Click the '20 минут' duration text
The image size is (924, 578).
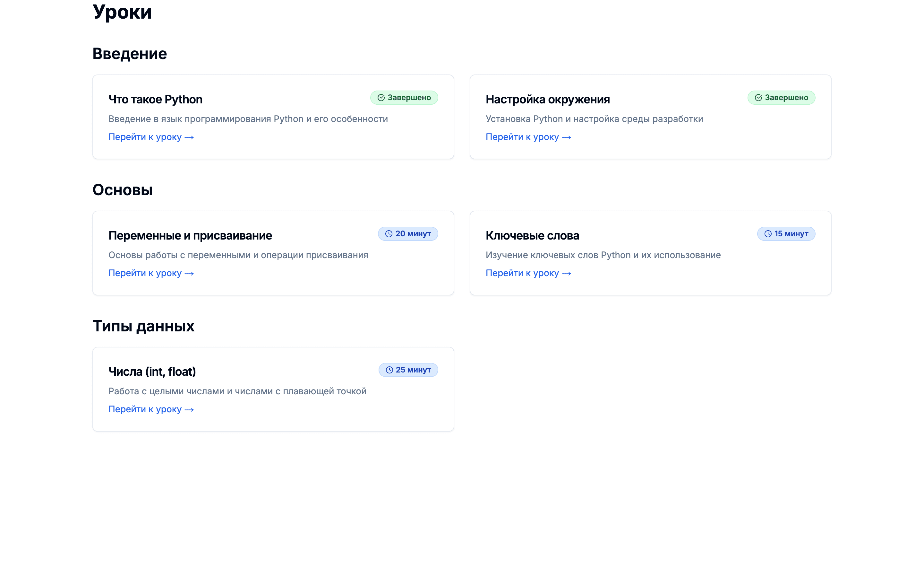[x=413, y=233]
